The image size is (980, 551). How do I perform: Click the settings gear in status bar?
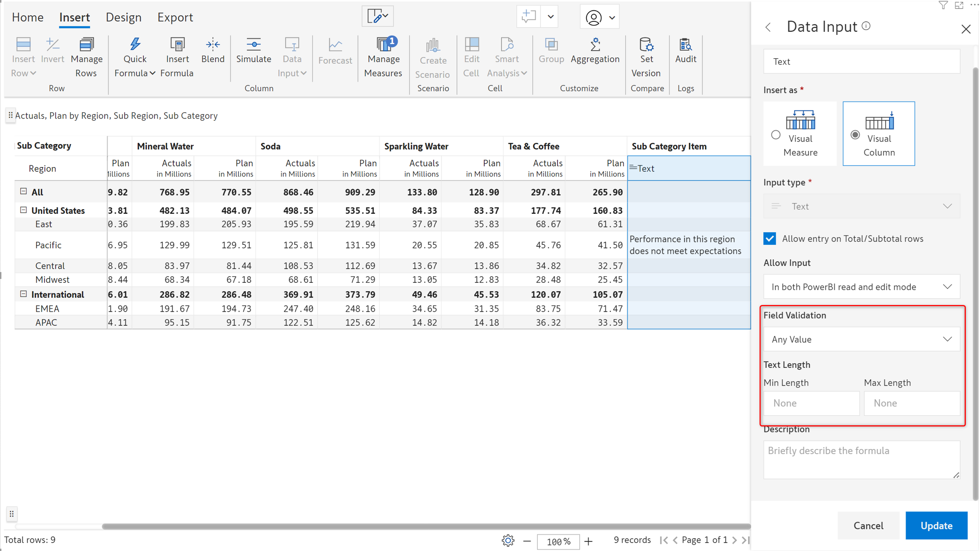point(508,540)
